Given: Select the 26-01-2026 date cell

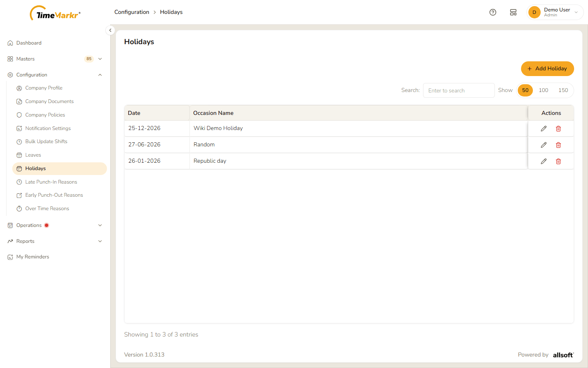Looking at the screenshot, I should pos(157,161).
